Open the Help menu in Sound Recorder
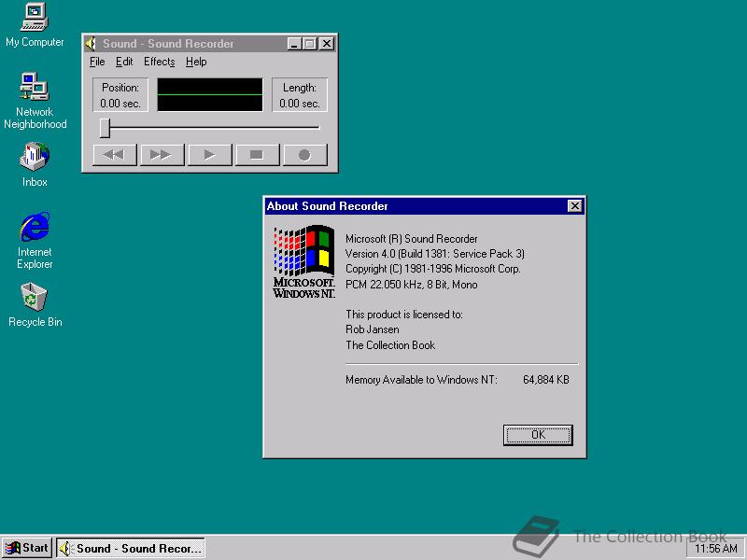 click(196, 62)
